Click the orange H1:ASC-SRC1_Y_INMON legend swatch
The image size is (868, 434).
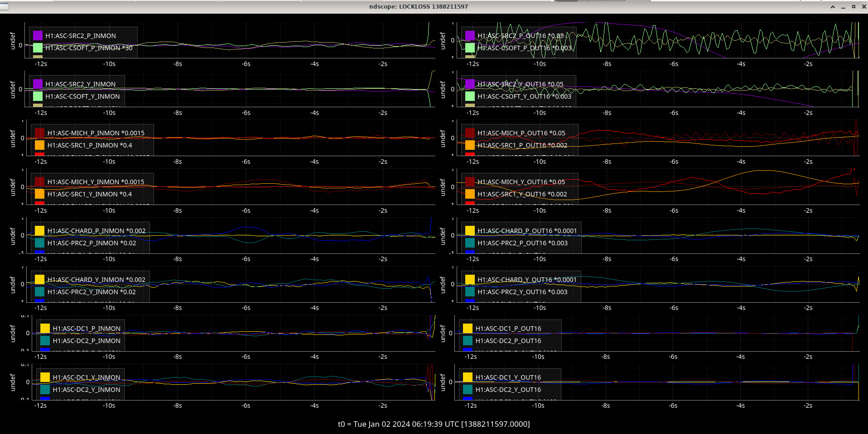[x=40, y=194]
